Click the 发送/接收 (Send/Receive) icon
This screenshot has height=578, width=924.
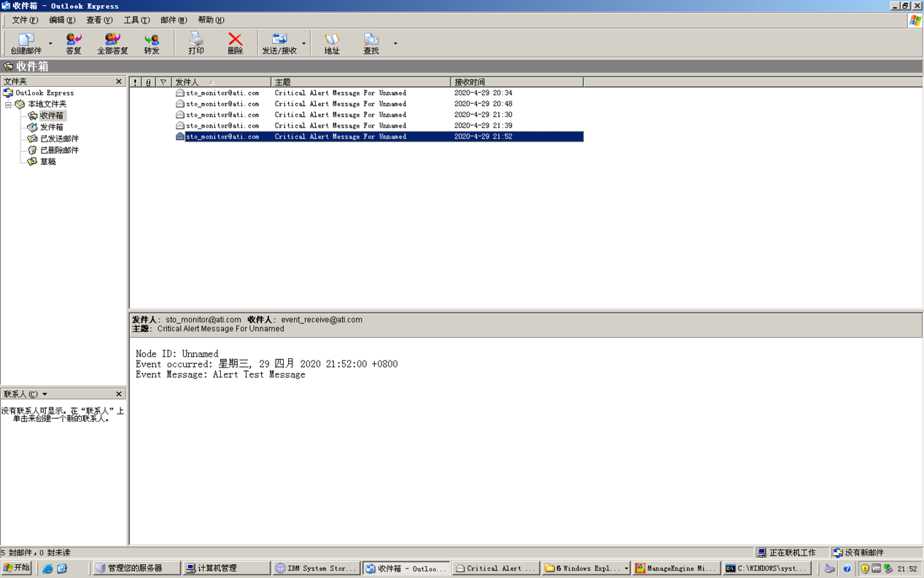[x=279, y=43]
